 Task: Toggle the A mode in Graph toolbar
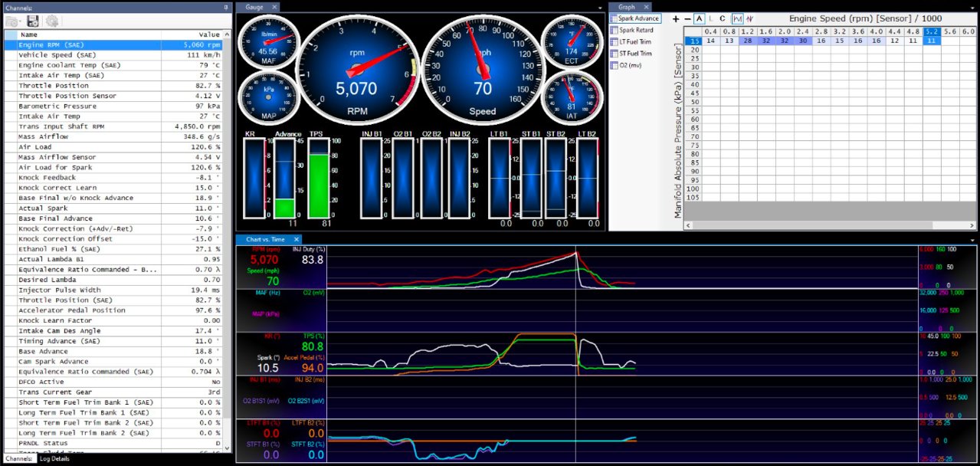pos(699,18)
